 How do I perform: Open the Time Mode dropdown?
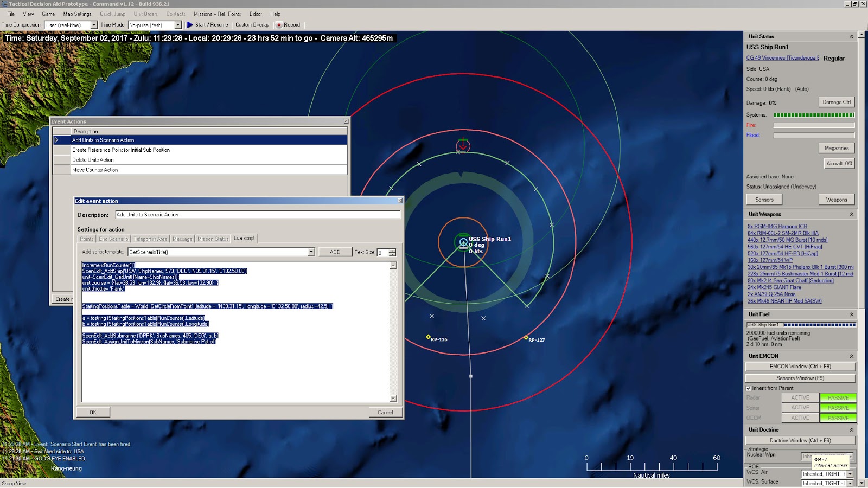[177, 25]
